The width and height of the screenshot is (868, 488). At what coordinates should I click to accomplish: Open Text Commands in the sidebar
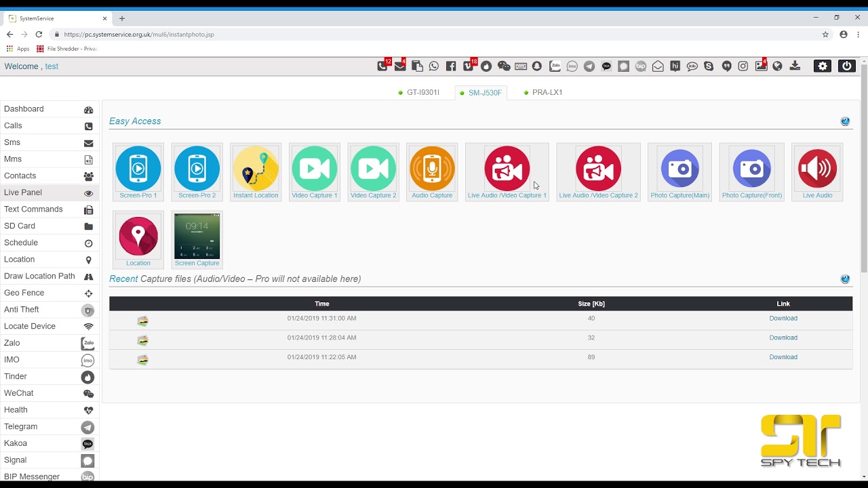tap(49, 209)
